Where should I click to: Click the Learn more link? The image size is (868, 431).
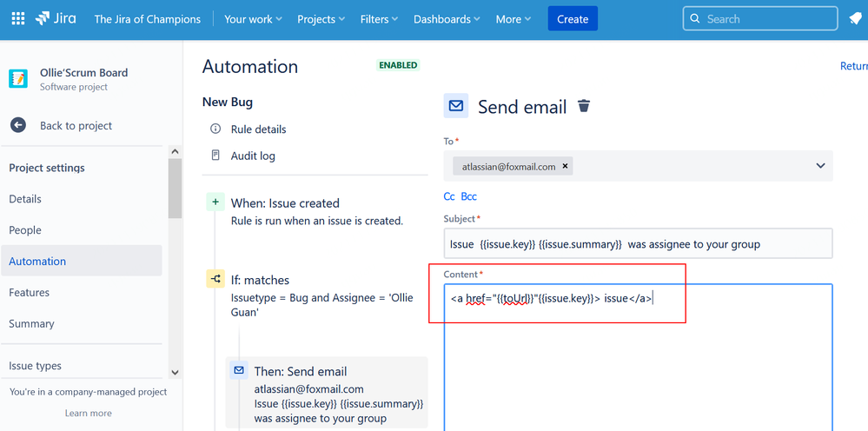(88, 413)
